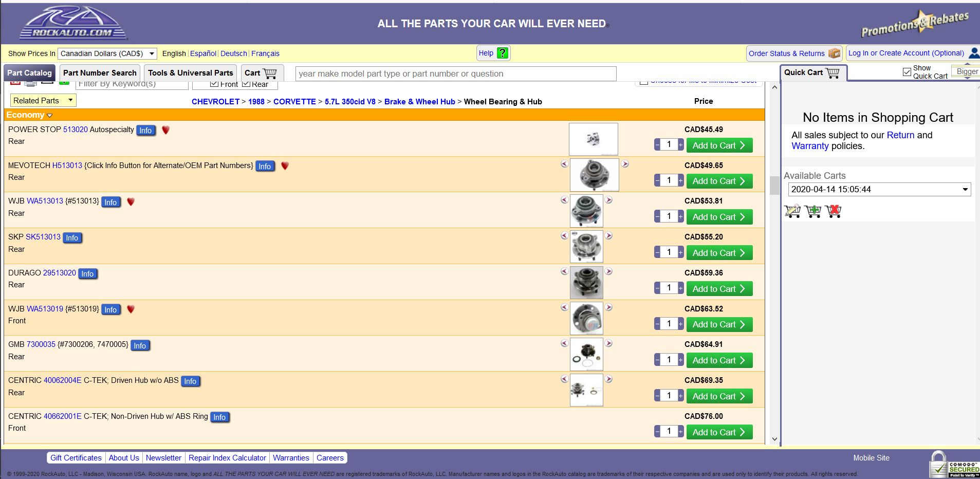Uncheck the Front position filter checkbox
Screen dimensions: 980x479
click(214, 84)
